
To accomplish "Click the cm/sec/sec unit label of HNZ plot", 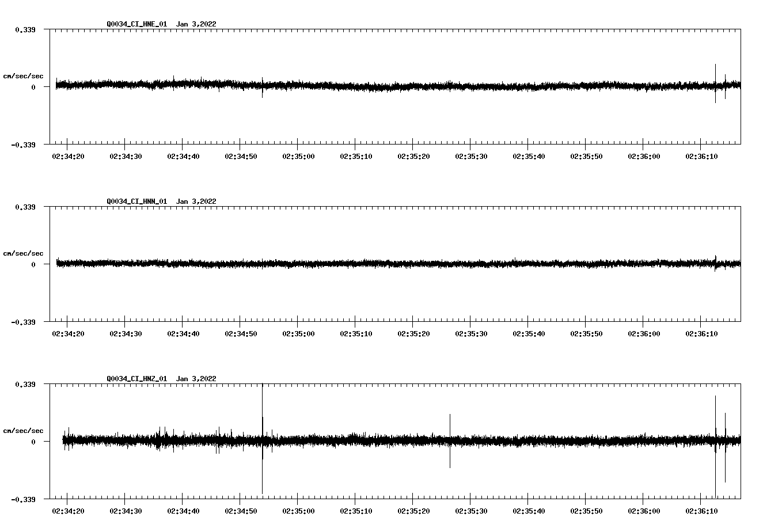I will [x=23, y=431].
